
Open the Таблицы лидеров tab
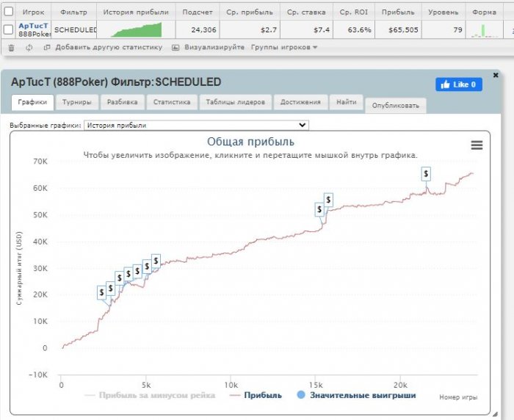pyautogui.click(x=235, y=102)
